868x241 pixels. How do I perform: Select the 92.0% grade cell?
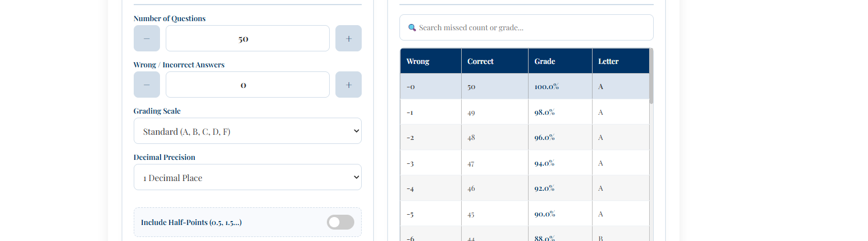click(x=561, y=188)
